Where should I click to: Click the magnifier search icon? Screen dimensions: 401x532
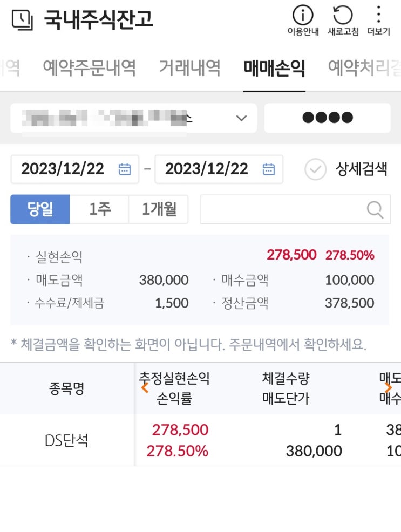pos(375,210)
